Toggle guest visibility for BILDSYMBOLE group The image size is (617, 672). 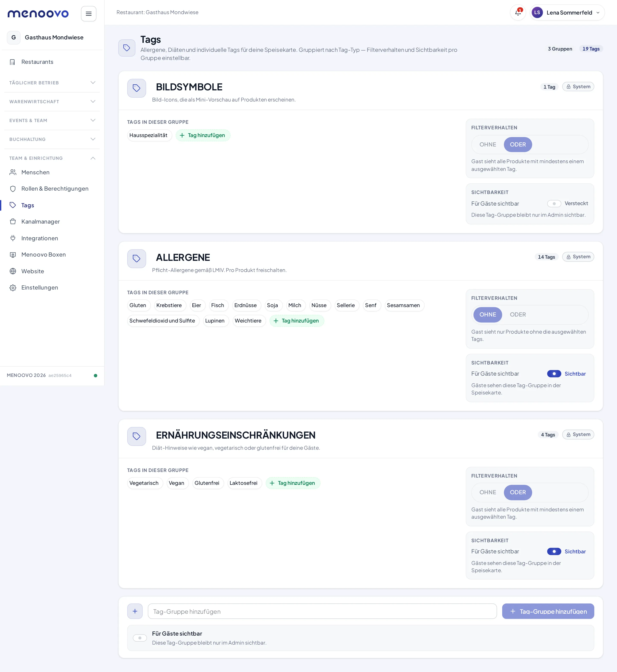tap(554, 203)
